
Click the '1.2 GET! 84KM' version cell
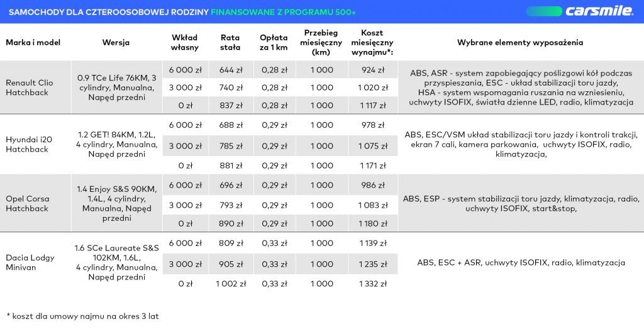[x=116, y=144]
